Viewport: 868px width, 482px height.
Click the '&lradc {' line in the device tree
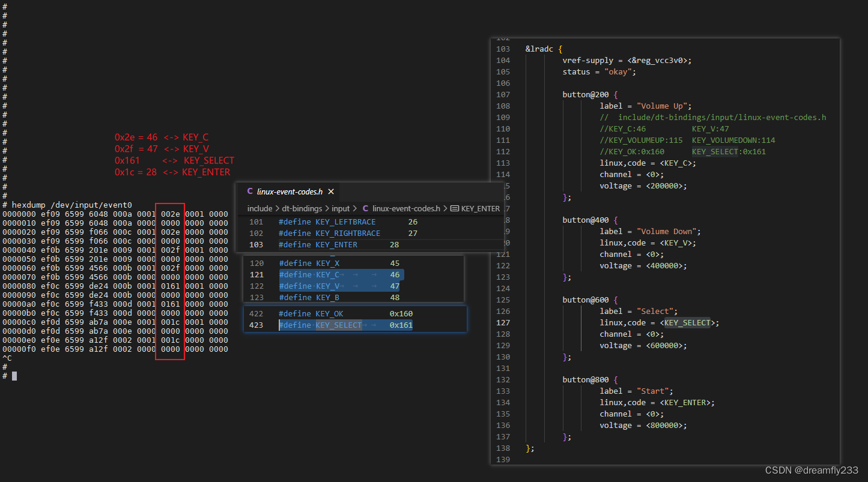tap(544, 49)
